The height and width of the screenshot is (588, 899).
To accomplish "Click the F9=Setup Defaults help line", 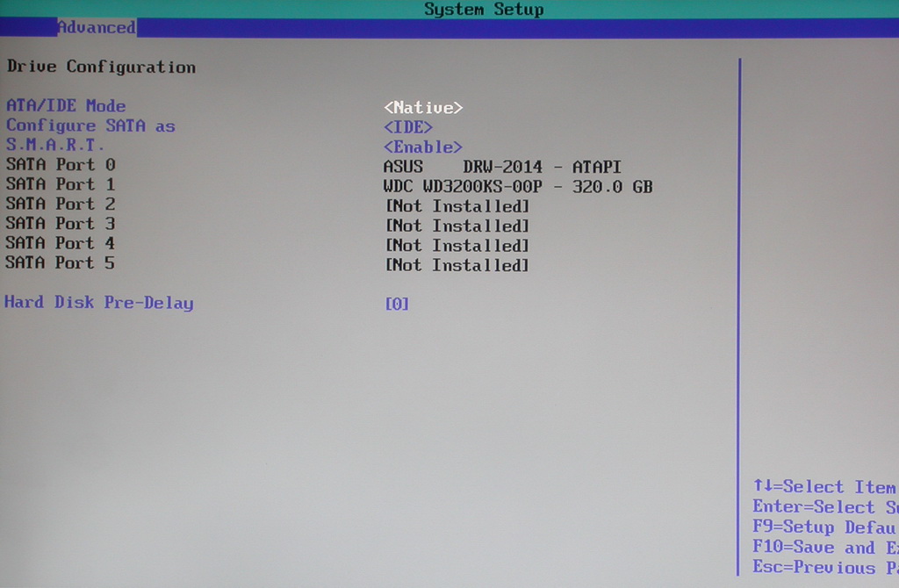I will [x=825, y=527].
